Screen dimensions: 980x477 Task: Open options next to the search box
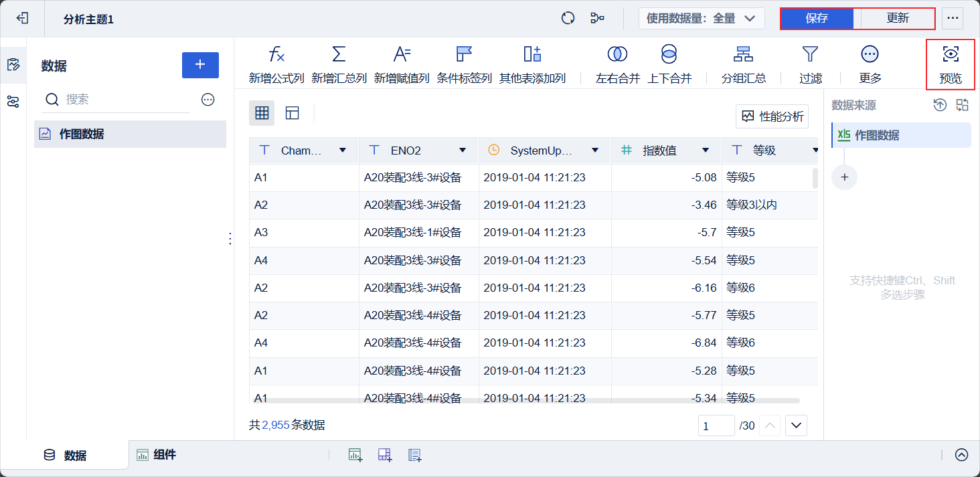pos(208,100)
